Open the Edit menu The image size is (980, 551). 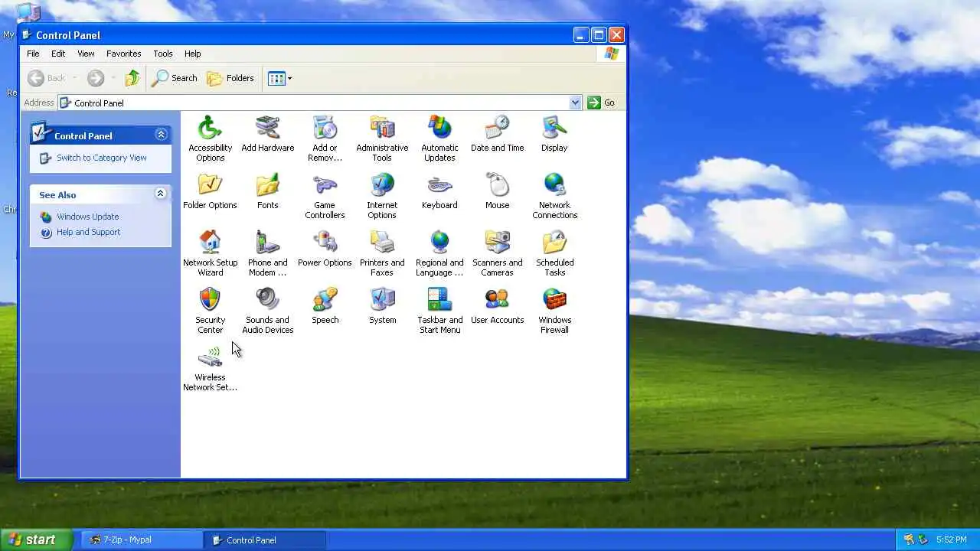[58, 54]
